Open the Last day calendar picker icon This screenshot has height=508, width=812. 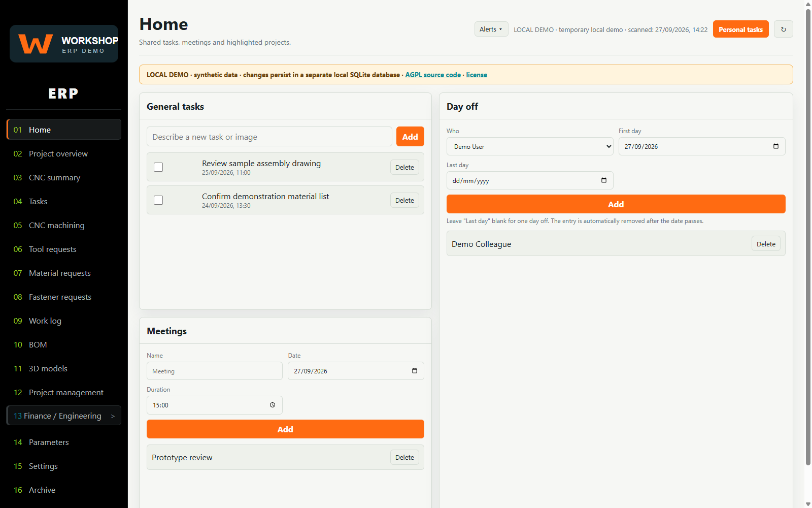point(603,180)
